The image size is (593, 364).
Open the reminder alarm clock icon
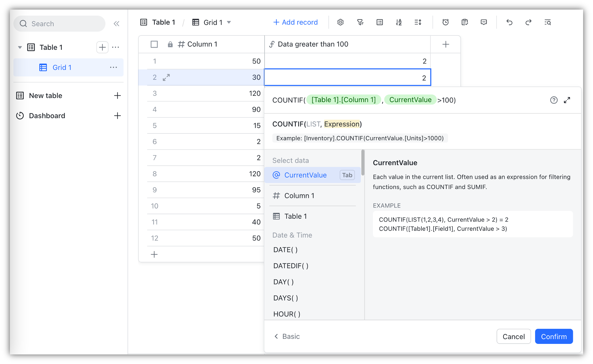pos(445,22)
